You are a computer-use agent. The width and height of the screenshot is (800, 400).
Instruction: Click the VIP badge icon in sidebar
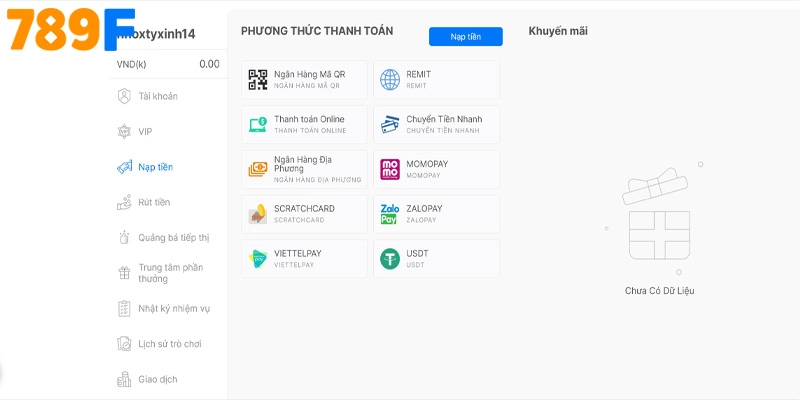coord(124,132)
